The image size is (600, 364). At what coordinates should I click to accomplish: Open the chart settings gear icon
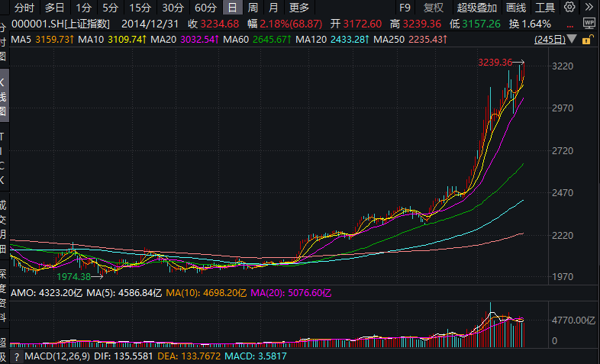point(570,8)
